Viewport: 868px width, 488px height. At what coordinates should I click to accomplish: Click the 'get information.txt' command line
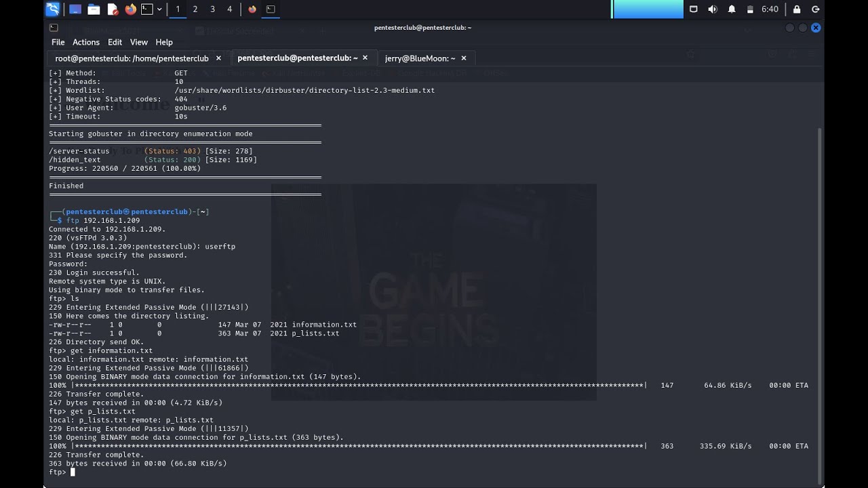pyautogui.click(x=100, y=350)
